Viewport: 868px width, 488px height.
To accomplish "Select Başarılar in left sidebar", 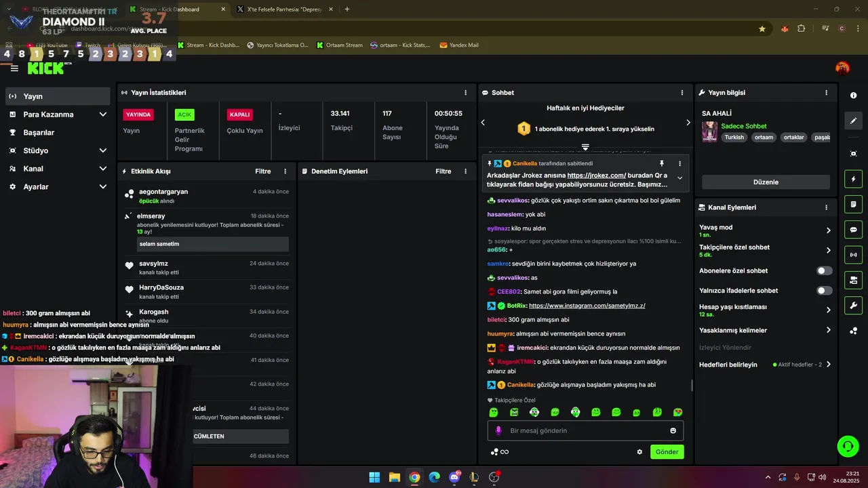I will 58,133.
